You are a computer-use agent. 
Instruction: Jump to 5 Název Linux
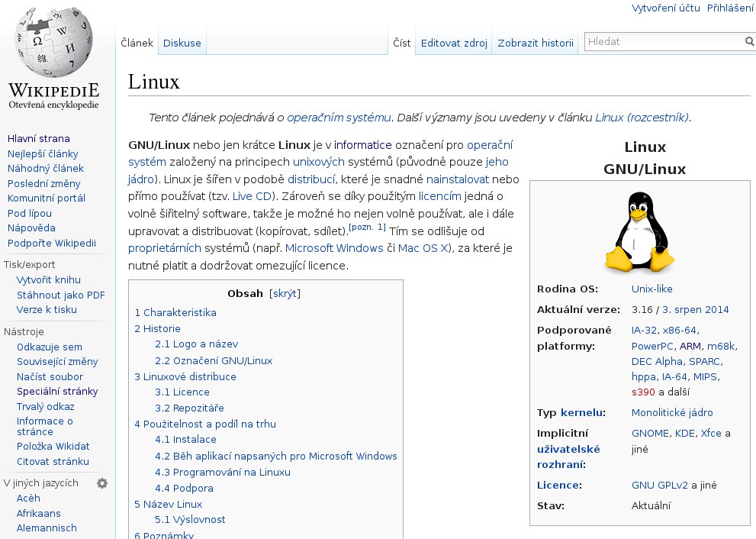point(169,504)
